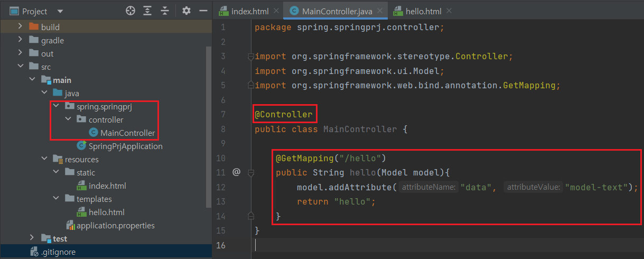Image resolution: width=644 pixels, height=259 pixels.
Task: Select application.properties in the tree
Action: pyautogui.click(x=116, y=226)
